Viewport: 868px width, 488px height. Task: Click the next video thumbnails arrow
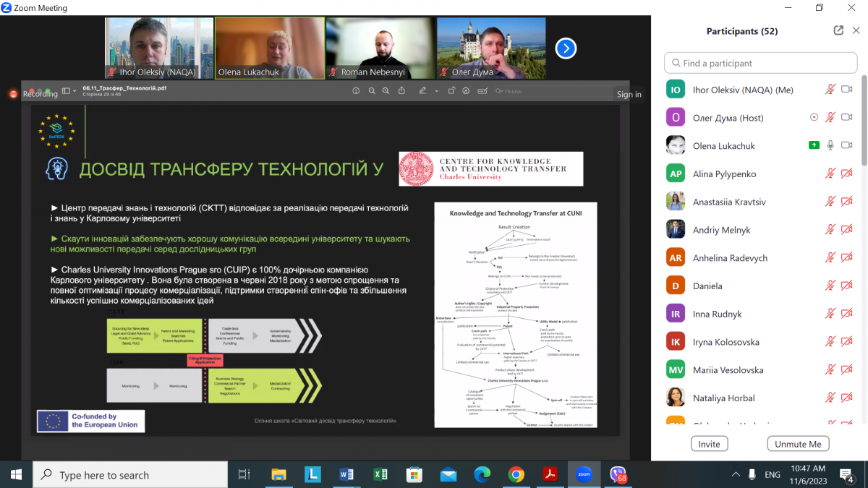click(566, 48)
